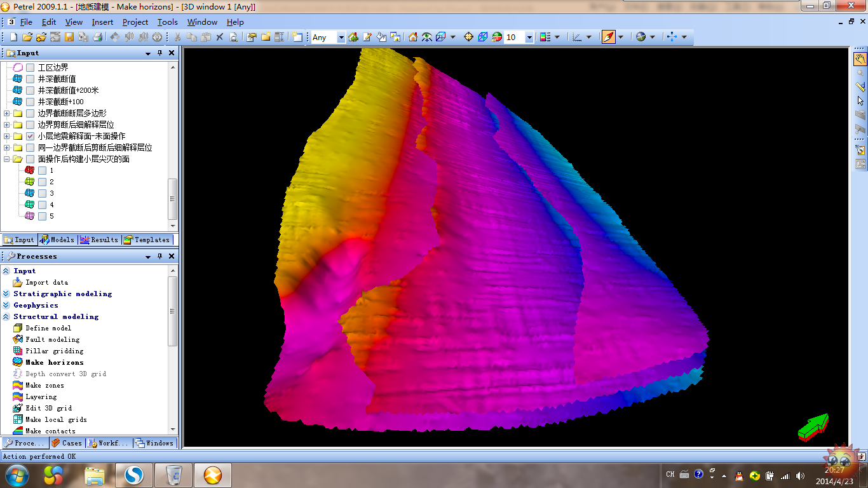The width and height of the screenshot is (868, 488).
Task: Toggle checkbox for 井深截断+100
Action: [30, 102]
